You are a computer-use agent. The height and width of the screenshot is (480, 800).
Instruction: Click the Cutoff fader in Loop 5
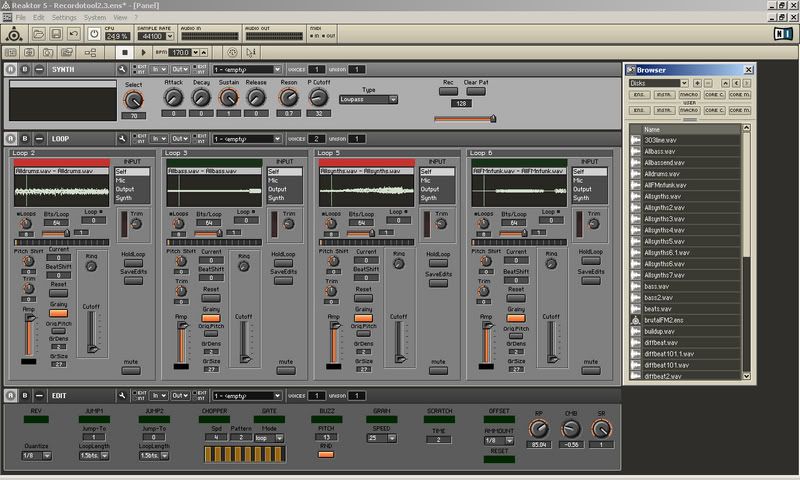point(399,341)
